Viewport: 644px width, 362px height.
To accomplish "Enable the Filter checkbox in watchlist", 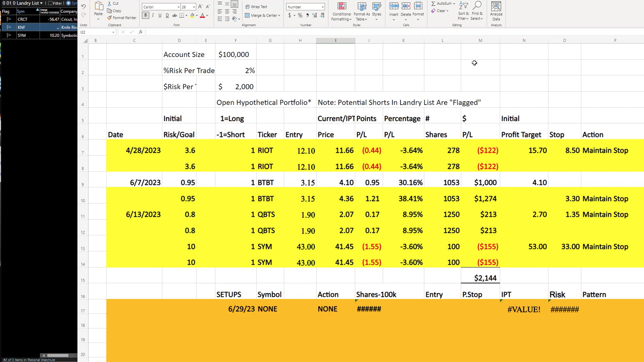I will click(50, 3).
